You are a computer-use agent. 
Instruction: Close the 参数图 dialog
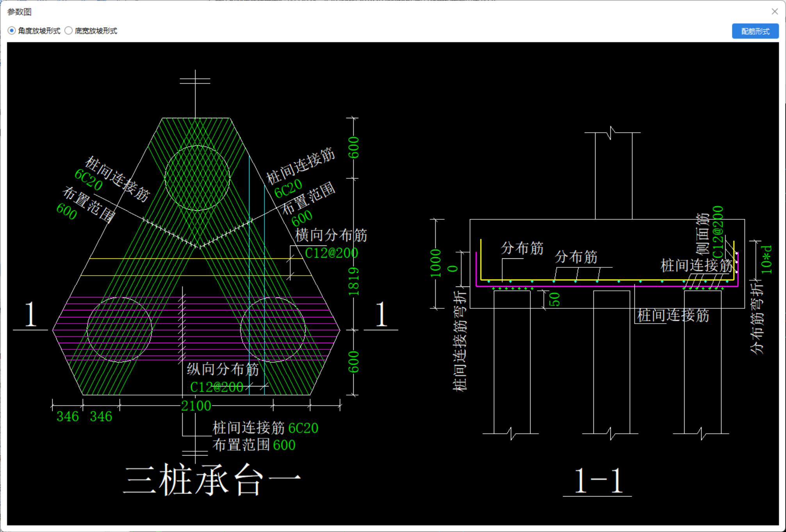point(775,12)
